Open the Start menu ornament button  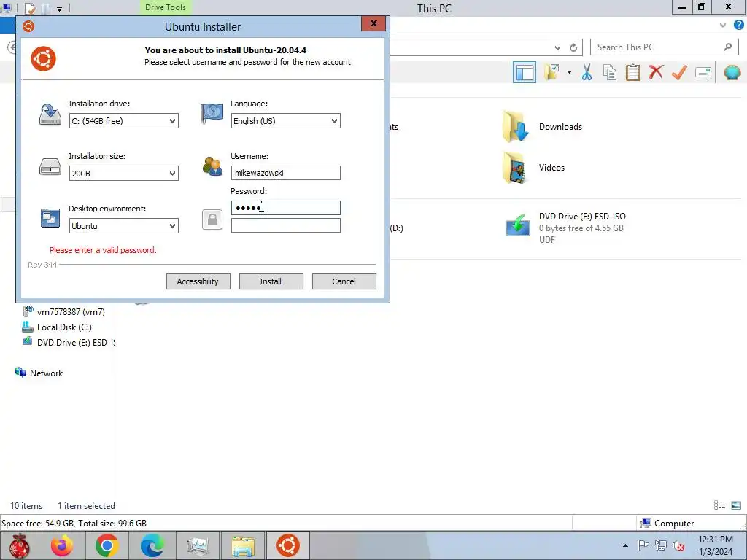pos(20,545)
